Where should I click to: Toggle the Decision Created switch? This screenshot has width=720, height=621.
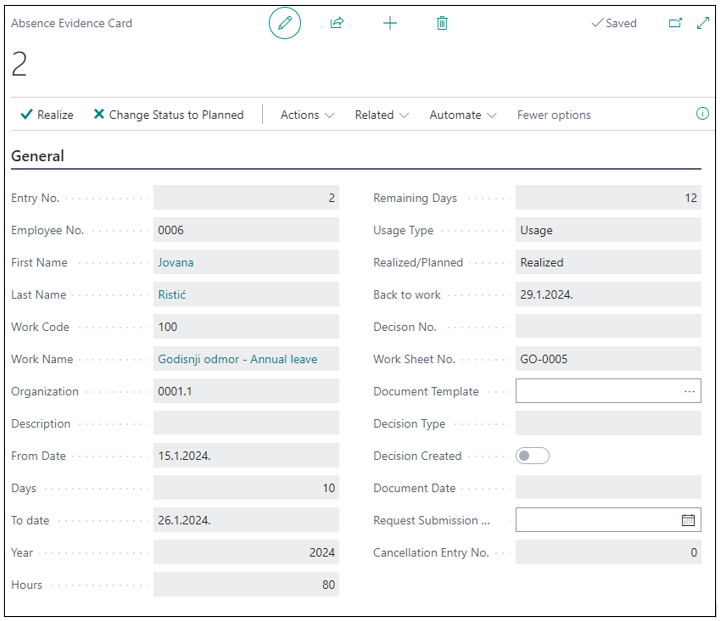coord(532,456)
